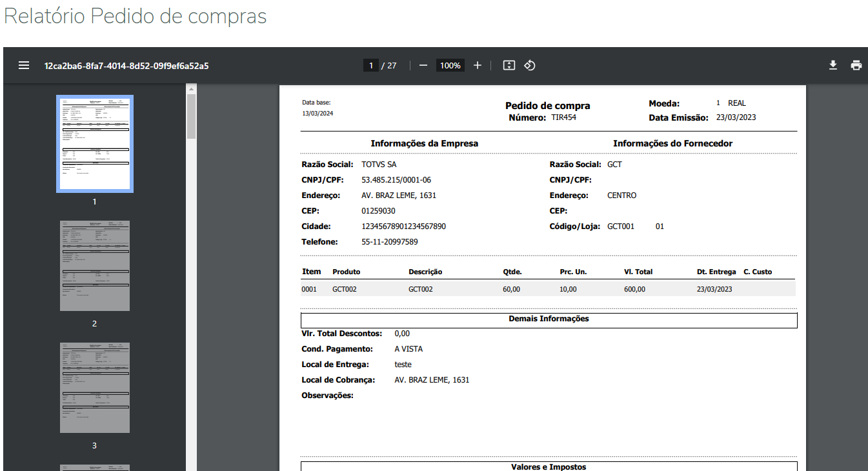The height and width of the screenshot is (471, 868).
Task: Jump to page 3 thumbnail
Action: coord(95,388)
